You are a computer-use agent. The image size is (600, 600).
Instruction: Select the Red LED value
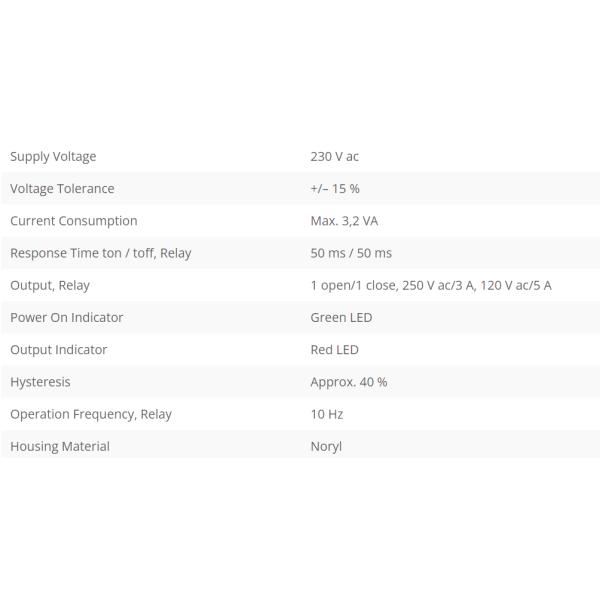[x=334, y=349]
